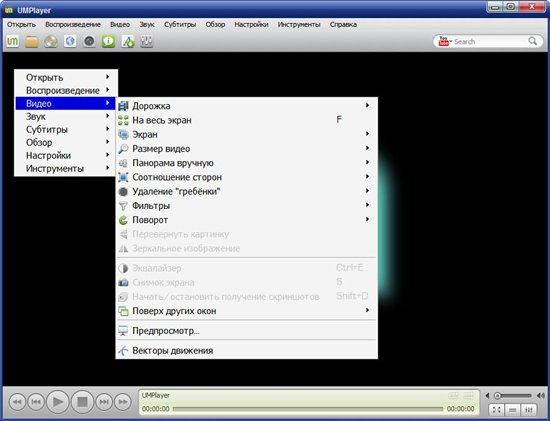The width and height of the screenshot is (550, 421).
Task: Open Удаление "гребёнки" deinterlace submenu
Action: tap(247, 192)
